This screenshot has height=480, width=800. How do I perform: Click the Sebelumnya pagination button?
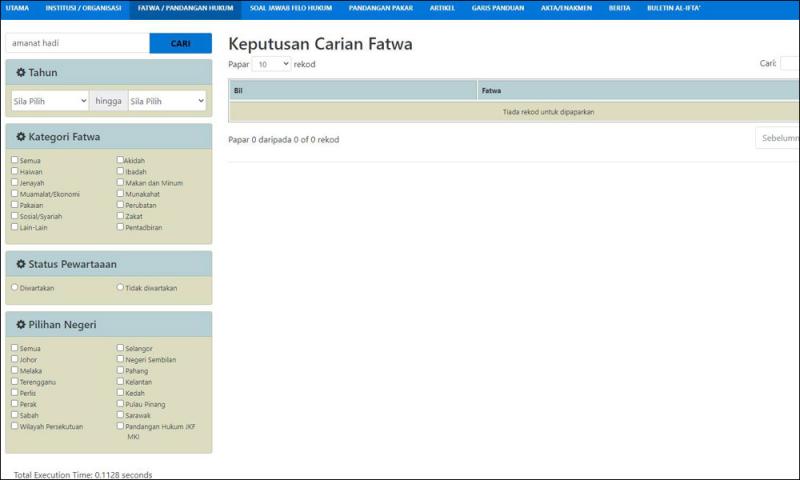(x=778, y=139)
